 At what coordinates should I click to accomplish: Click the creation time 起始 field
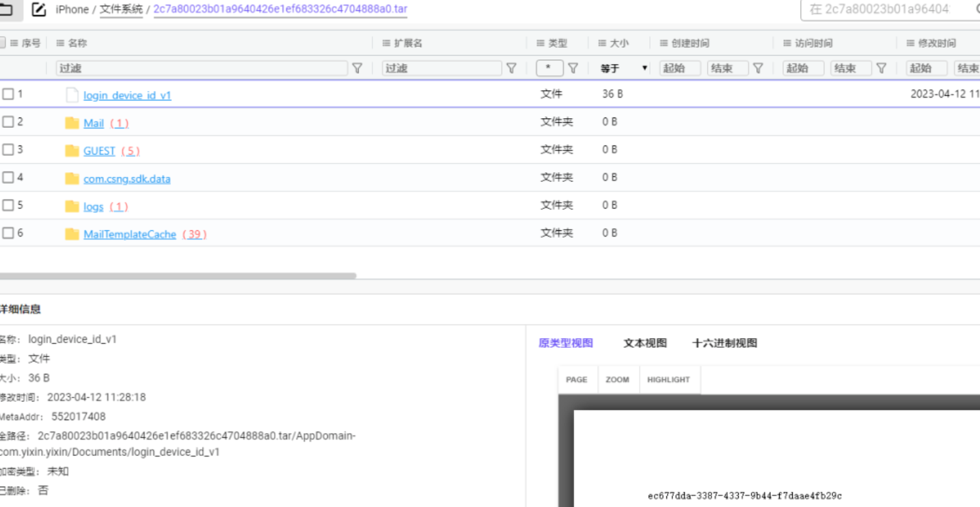coord(680,68)
